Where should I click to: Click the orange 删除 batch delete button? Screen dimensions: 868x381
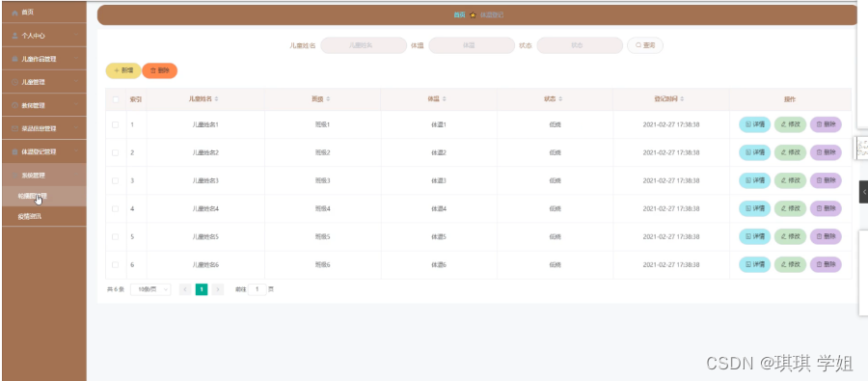point(159,70)
